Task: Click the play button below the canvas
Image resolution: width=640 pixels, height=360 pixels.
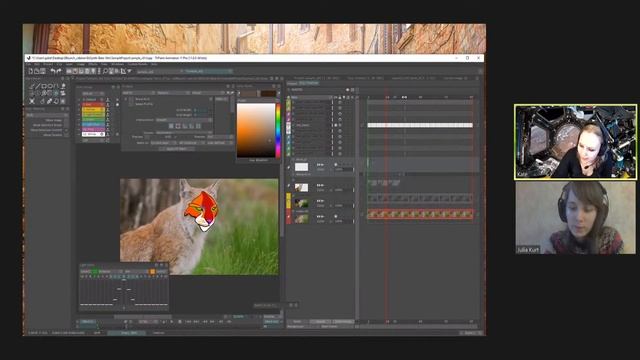Action: click(171, 322)
